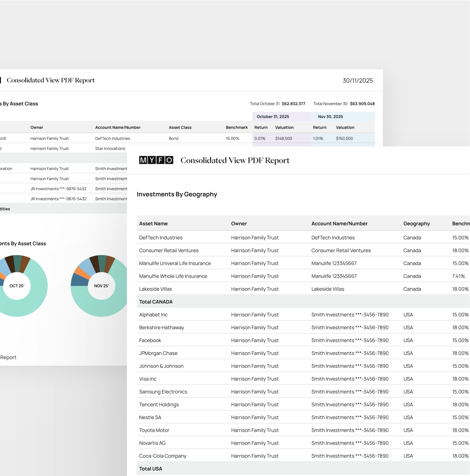The height and width of the screenshot is (476, 470).
Task: Click the back report title Consolidated View PDF Report
Action: (51, 80)
